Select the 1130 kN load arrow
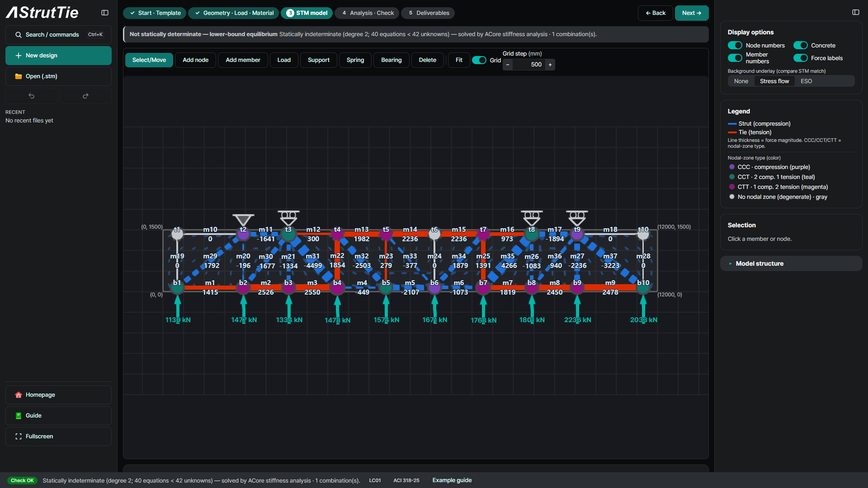Image resolution: width=868 pixels, height=488 pixels. [178, 309]
